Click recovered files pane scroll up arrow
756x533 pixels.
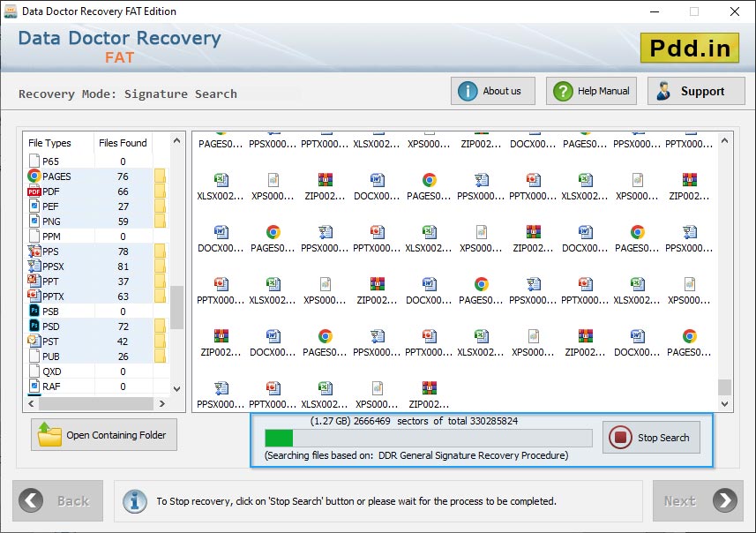coord(724,141)
